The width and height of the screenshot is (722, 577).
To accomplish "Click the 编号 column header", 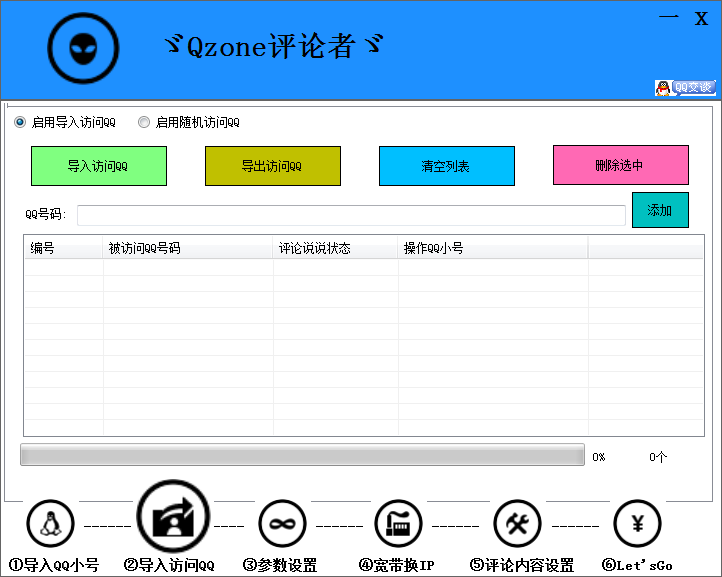I will click(x=64, y=248).
